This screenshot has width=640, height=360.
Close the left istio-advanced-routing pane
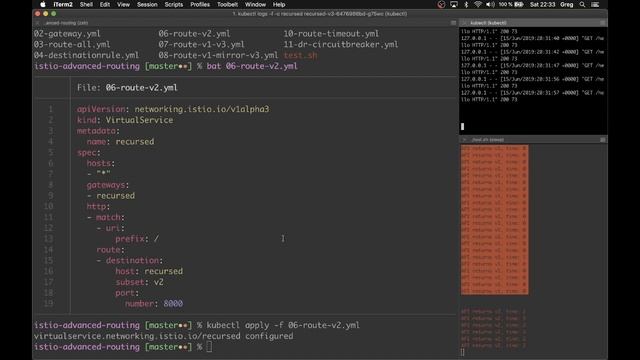(x=38, y=23)
